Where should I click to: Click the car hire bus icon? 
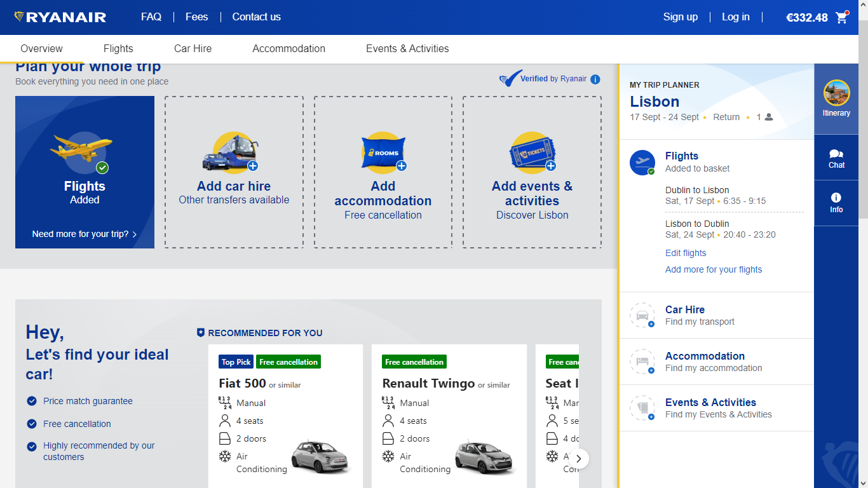tap(230, 153)
